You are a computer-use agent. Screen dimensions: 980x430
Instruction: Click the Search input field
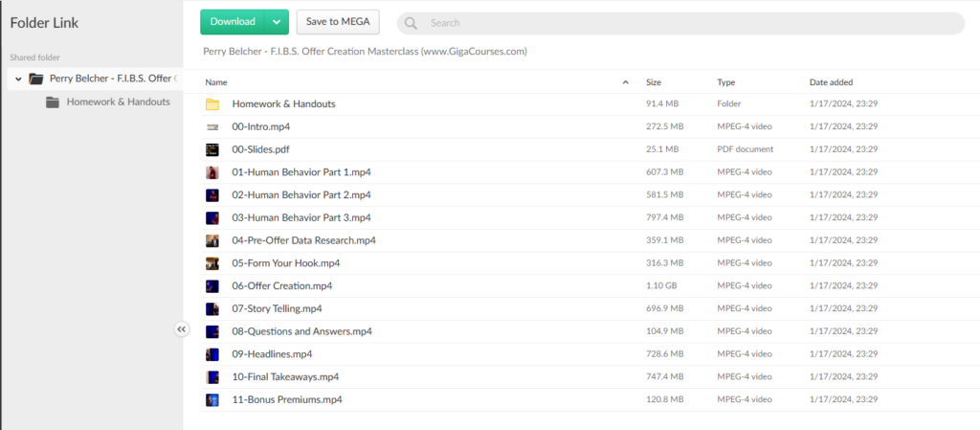click(689, 23)
